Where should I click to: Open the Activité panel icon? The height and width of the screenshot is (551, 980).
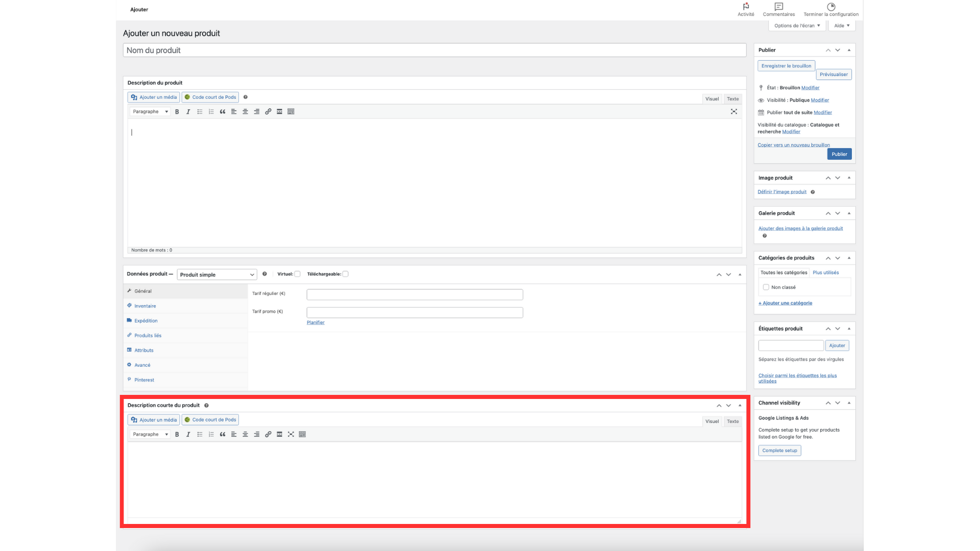746,7
